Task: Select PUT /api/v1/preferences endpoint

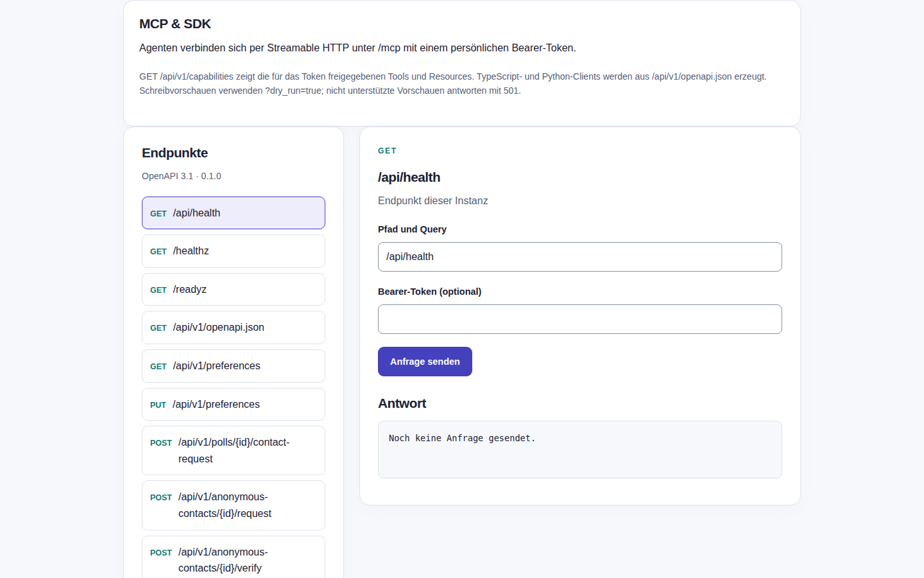Action: point(234,405)
